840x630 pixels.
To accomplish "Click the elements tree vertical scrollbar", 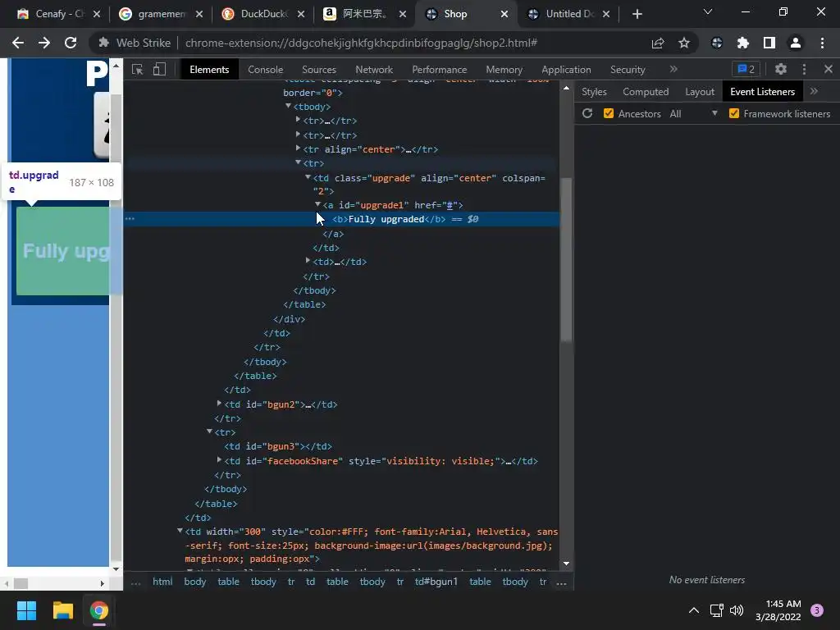I will [566, 259].
